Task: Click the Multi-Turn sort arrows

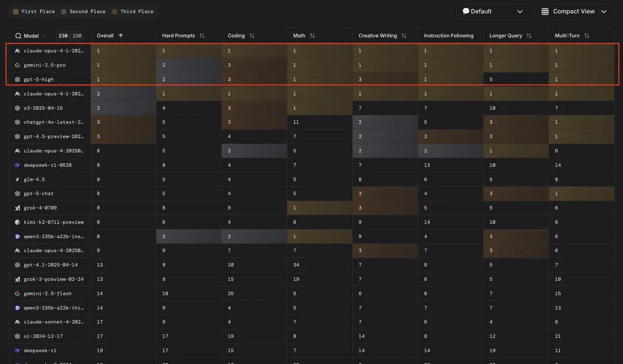Action: point(587,36)
